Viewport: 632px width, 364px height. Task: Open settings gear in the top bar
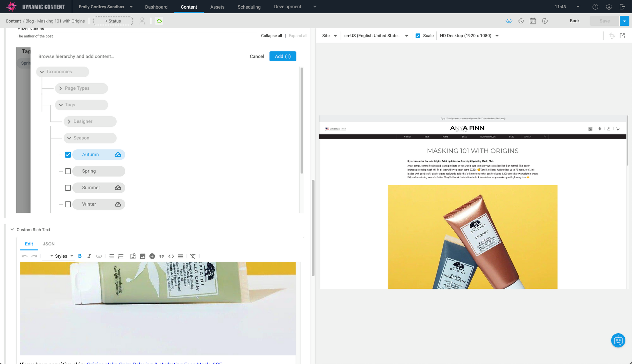click(609, 7)
